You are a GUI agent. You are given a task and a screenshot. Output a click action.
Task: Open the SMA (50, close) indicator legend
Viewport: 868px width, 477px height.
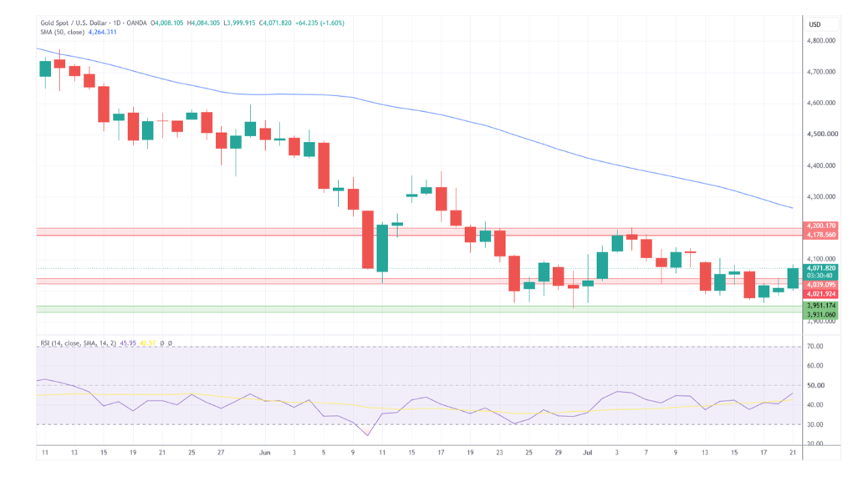[63, 32]
